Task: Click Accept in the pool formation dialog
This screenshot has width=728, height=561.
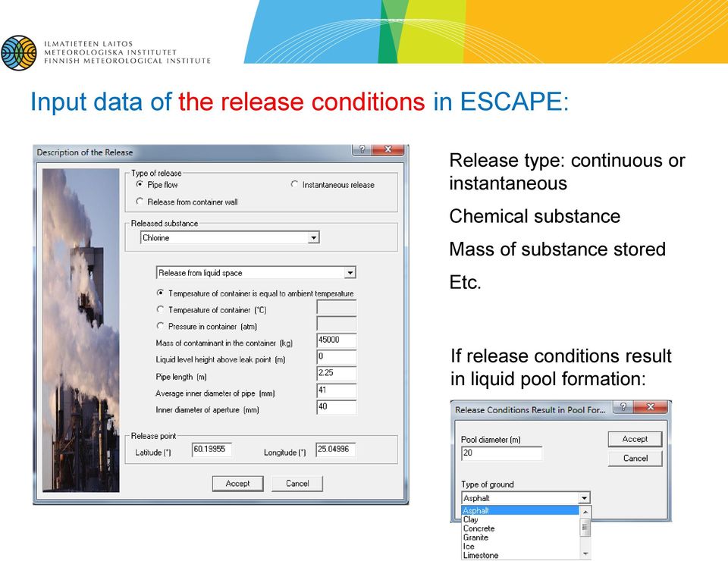Action: pos(635,439)
